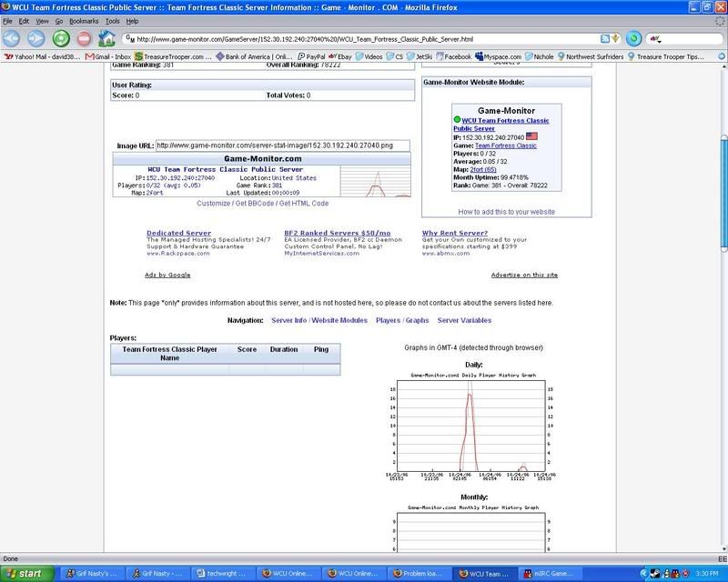Click the Windows Start button
This screenshot has width=728, height=582.
pos(28,573)
